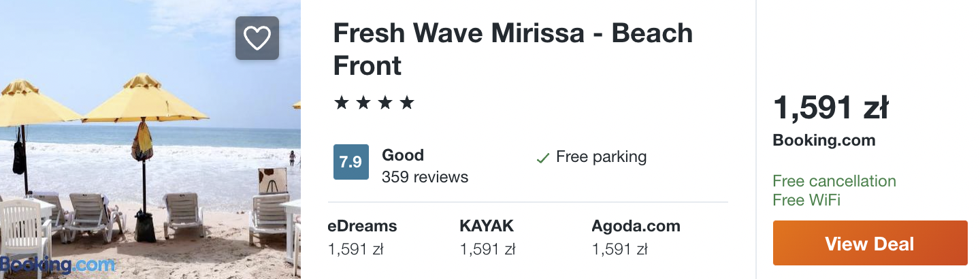
Task: Open the Fresh Wave Mirissa hotel title
Action: coord(512,49)
